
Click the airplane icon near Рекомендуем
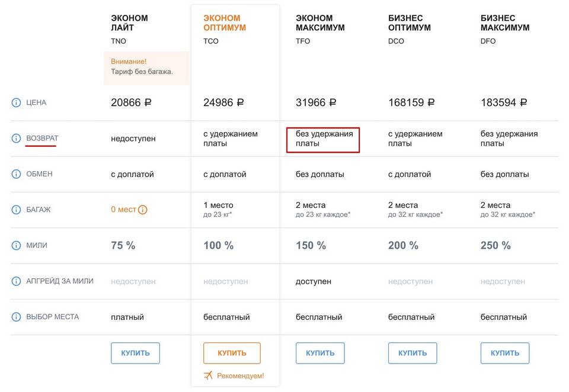point(208,375)
